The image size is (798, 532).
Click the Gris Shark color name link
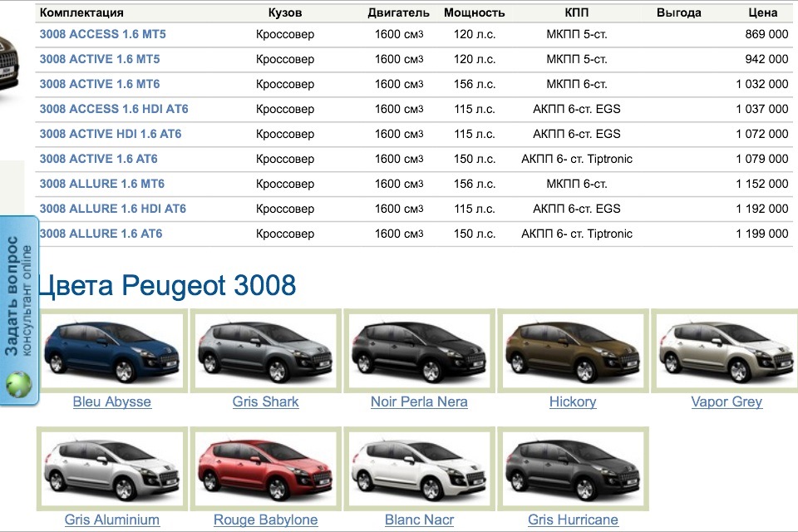pos(266,401)
